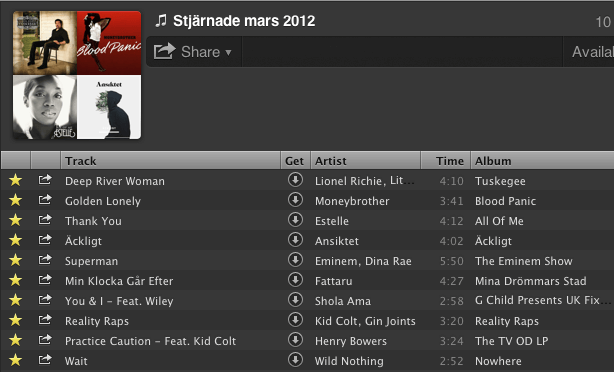Download You & I – Feat. Wiley
614x372 pixels.
(295, 300)
